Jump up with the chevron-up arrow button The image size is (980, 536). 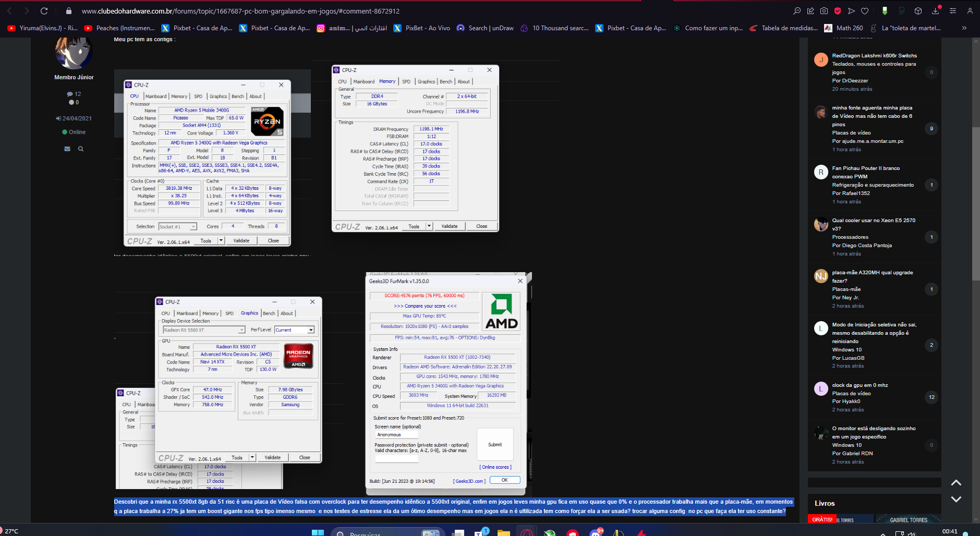pos(956,483)
